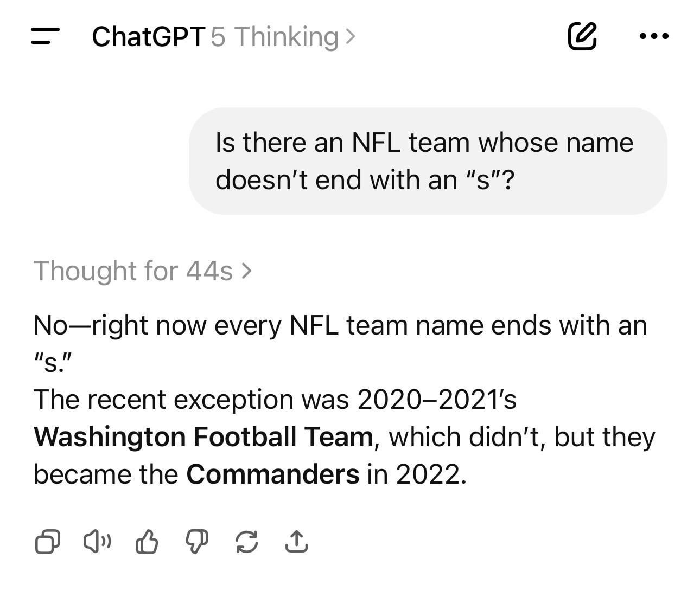Start a new chat with compose icon
Image resolution: width=700 pixels, height=591 pixels.
click(x=582, y=36)
